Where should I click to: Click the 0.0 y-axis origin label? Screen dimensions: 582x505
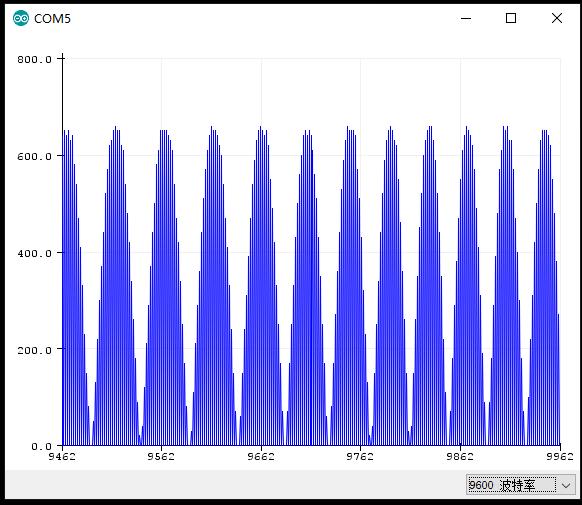click(41, 446)
